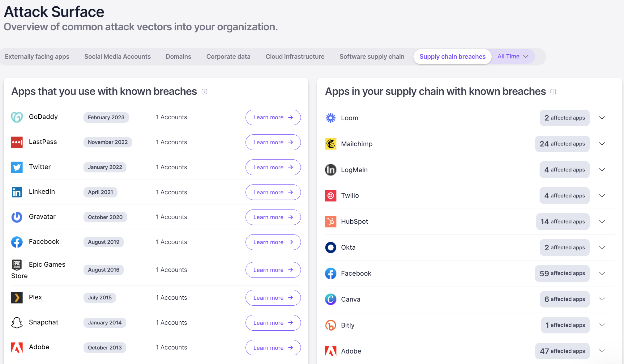
Task: Click the February 2023 date badge
Action: [x=106, y=117]
